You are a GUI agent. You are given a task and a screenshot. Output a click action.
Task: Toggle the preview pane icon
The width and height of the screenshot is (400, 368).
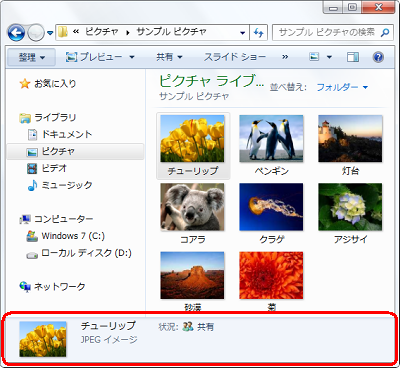point(353,57)
